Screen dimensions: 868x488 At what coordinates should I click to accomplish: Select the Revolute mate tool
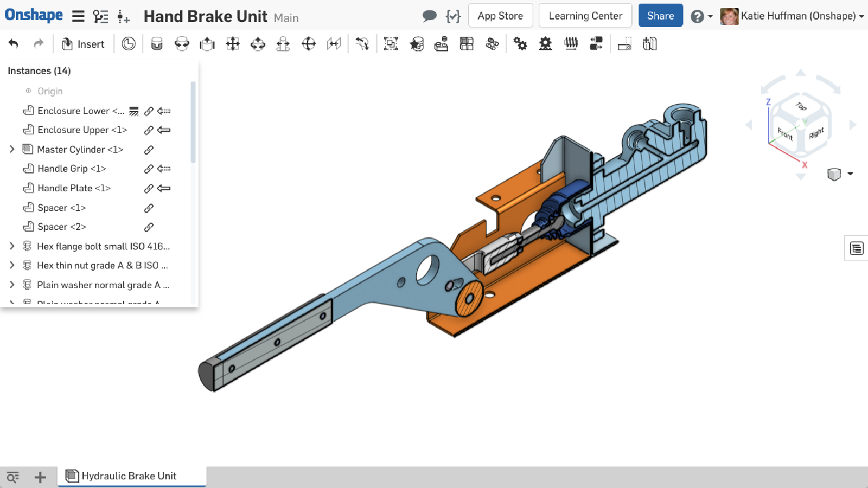[182, 44]
